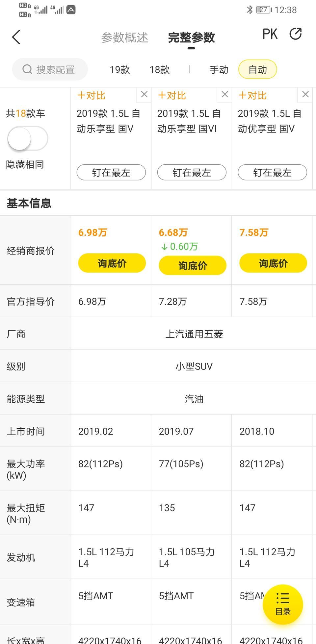Screen dimensions: 316x644
Task: Open the 目录 floating menu button
Action: pyautogui.click(x=283, y=605)
